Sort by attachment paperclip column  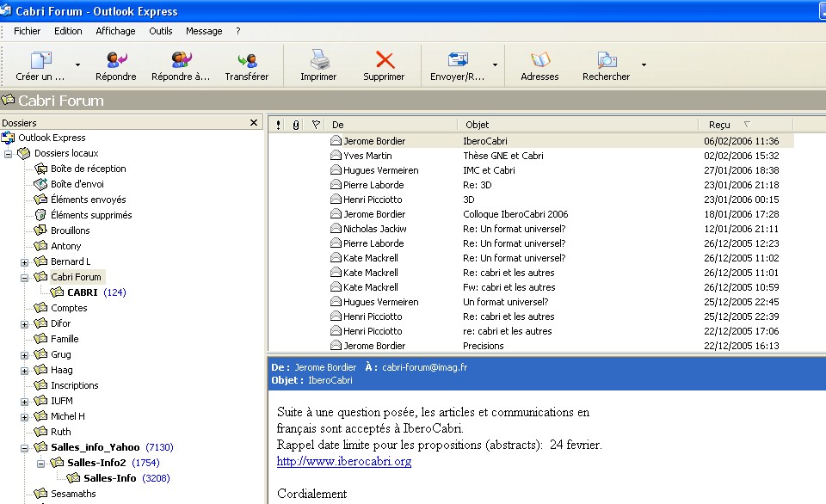(296, 125)
